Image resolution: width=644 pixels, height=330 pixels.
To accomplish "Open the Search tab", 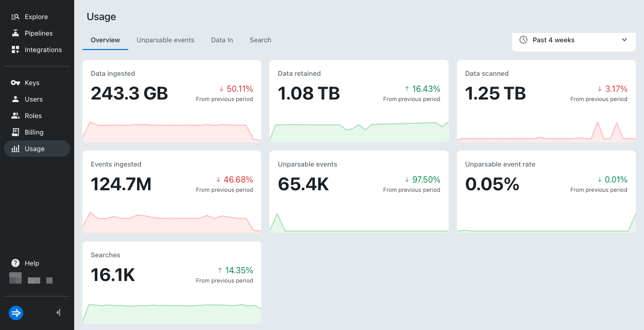I will (x=260, y=40).
